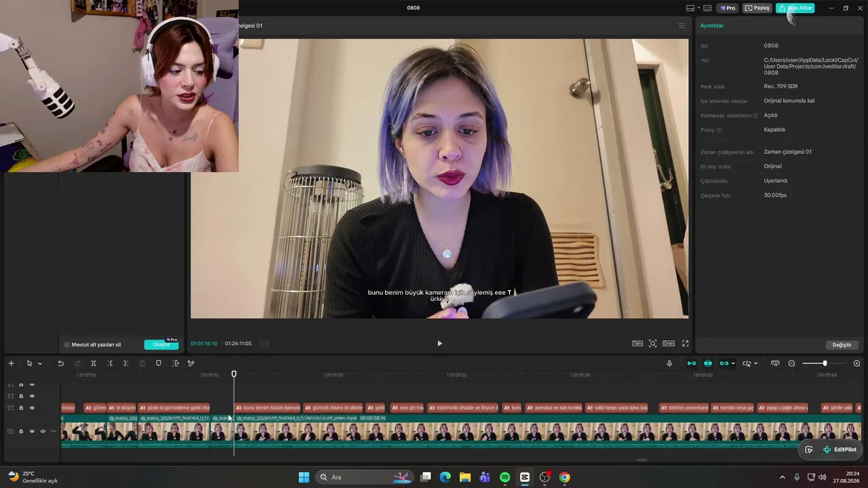Hide the subtitle text track with its eye
The width and height of the screenshot is (868, 488).
pos(32,408)
